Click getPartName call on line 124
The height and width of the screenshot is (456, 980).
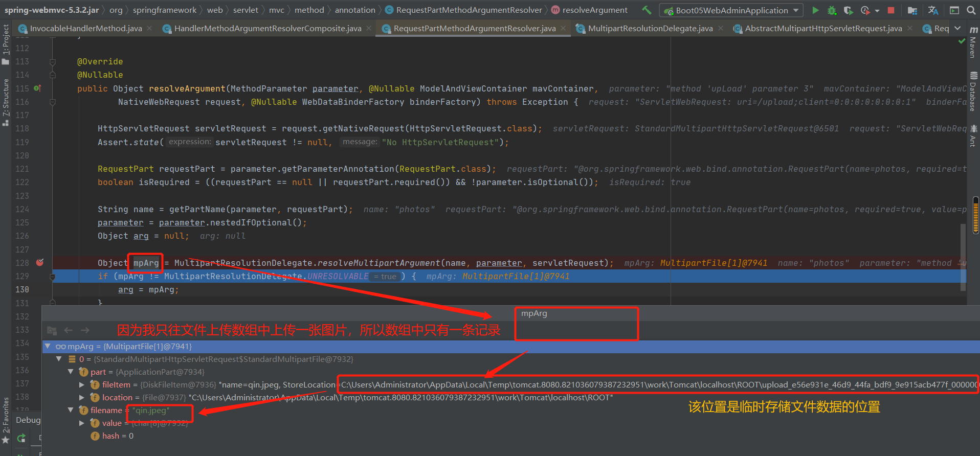click(197, 209)
